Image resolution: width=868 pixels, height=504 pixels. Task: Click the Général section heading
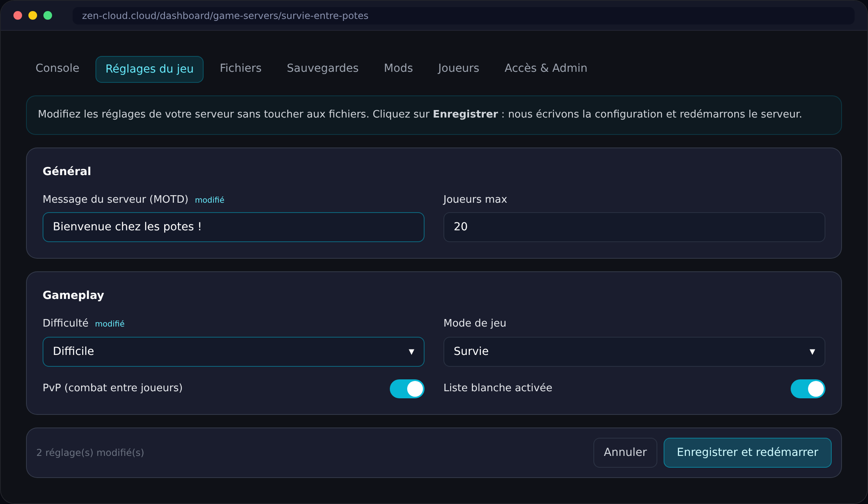[x=67, y=171]
